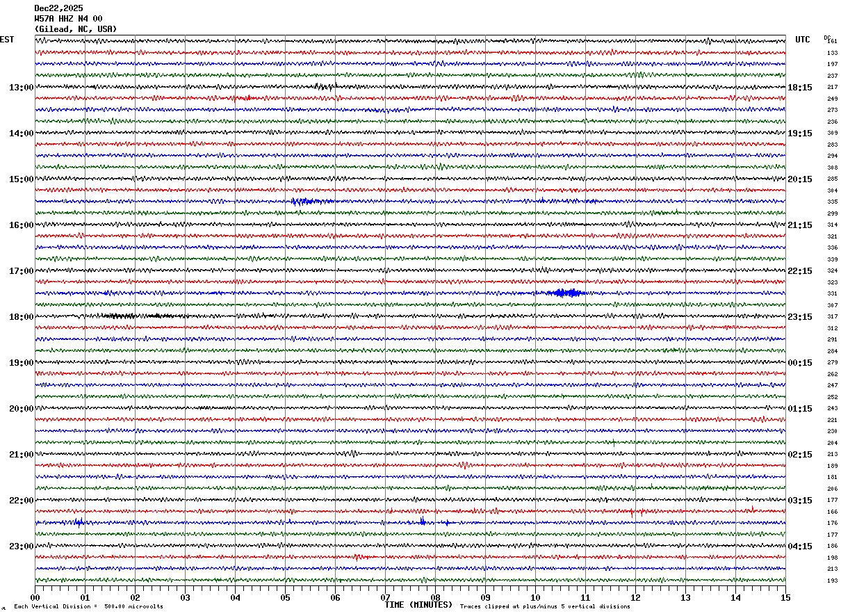Screen dimensions: 841x616
Task: Click the EST column header
Action: [7, 40]
